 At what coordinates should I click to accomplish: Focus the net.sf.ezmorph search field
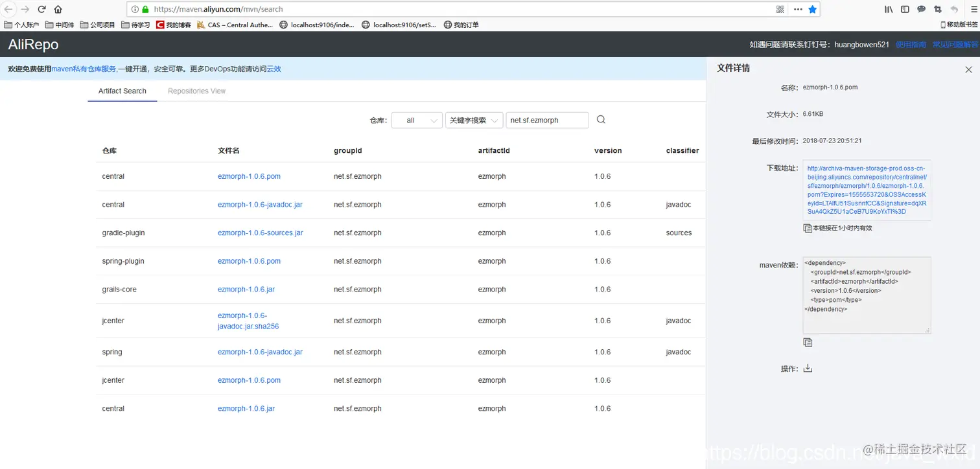coord(547,120)
